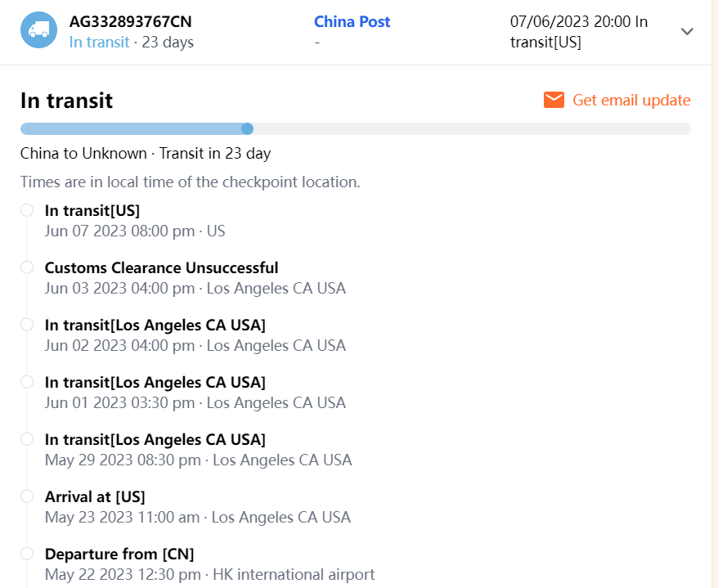Click the tracking number AG332893767CN

[131, 22]
